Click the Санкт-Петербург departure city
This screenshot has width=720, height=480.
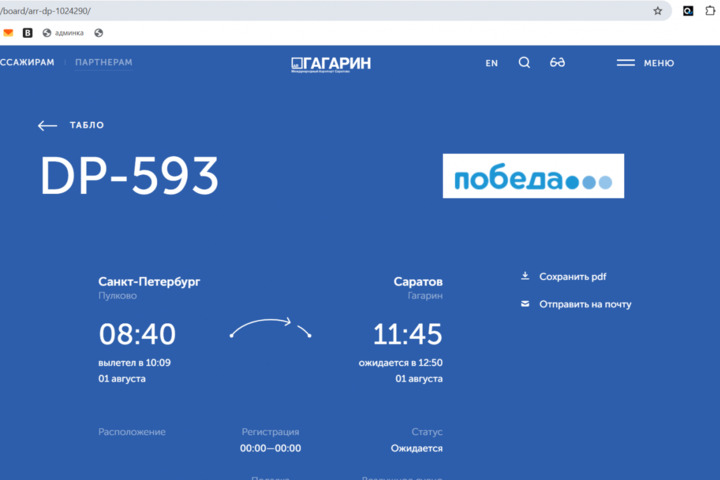(x=149, y=281)
